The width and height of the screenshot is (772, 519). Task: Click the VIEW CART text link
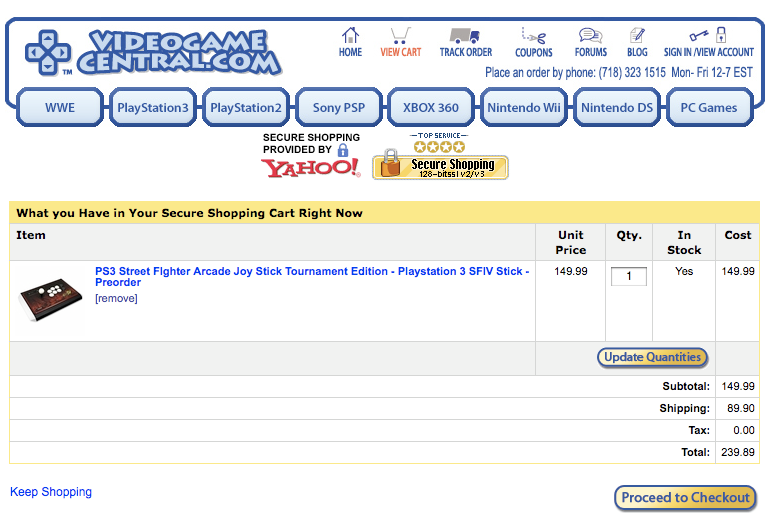pyautogui.click(x=400, y=52)
